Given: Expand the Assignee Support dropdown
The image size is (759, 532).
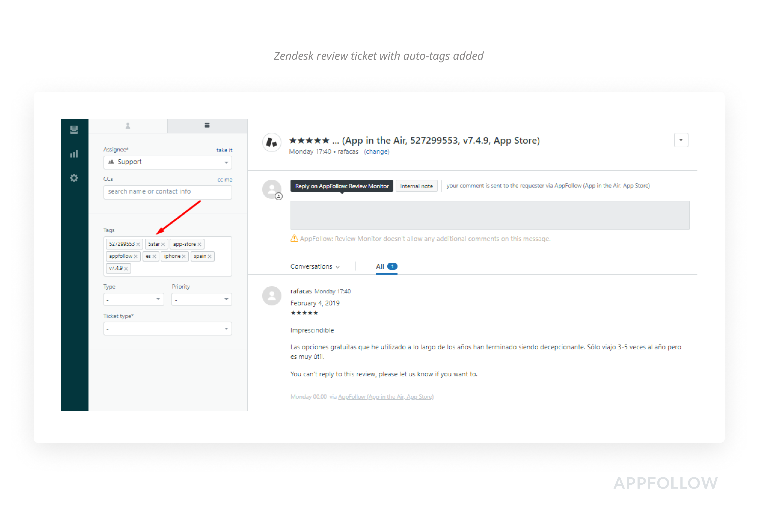Looking at the screenshot, I should click(168, 162).
